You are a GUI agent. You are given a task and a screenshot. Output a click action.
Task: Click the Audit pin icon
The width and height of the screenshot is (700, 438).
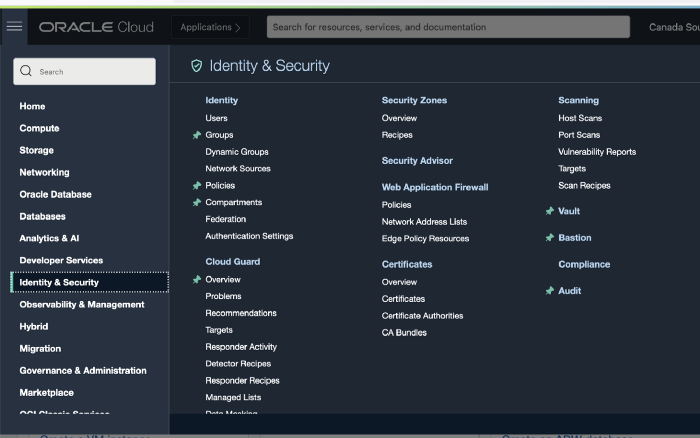click(550, 291)
